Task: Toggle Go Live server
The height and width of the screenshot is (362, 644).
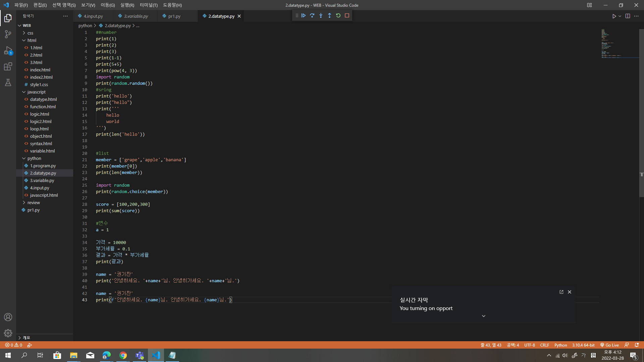Action: coord(609,345)
